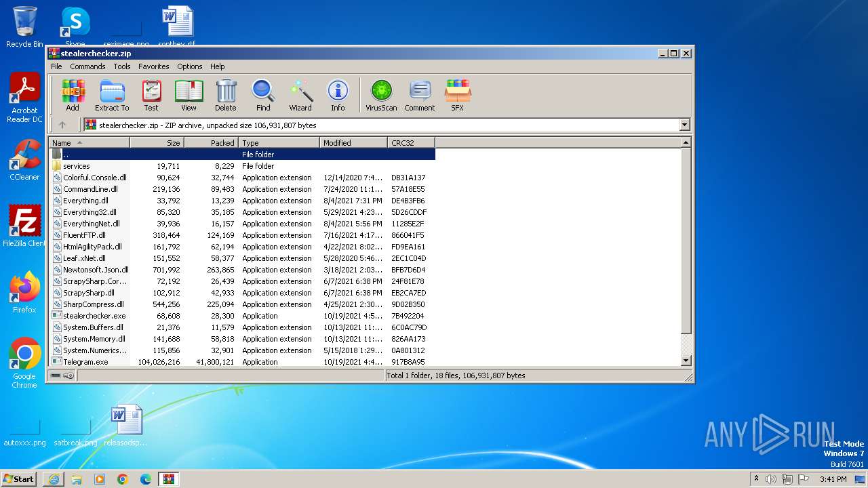Go up one folder level arrow
Screen dimensions: 868x488
pos(62,125)
